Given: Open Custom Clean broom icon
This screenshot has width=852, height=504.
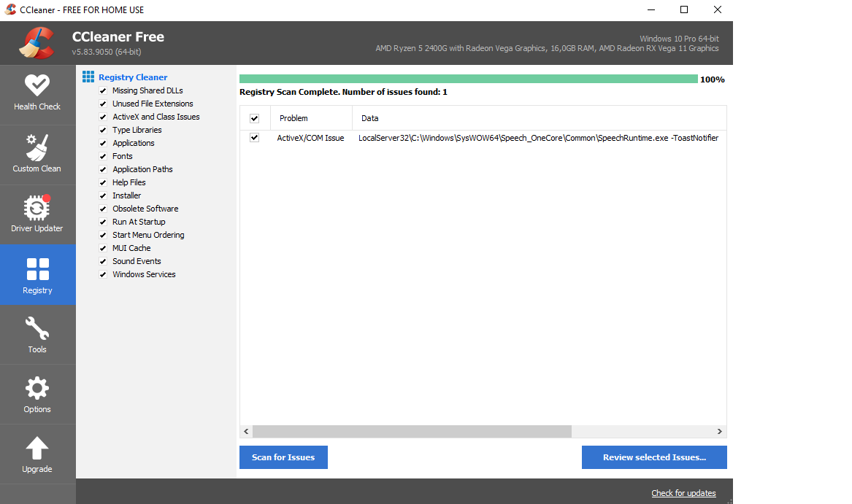Looking at the screenshot, I should point(37,148).
